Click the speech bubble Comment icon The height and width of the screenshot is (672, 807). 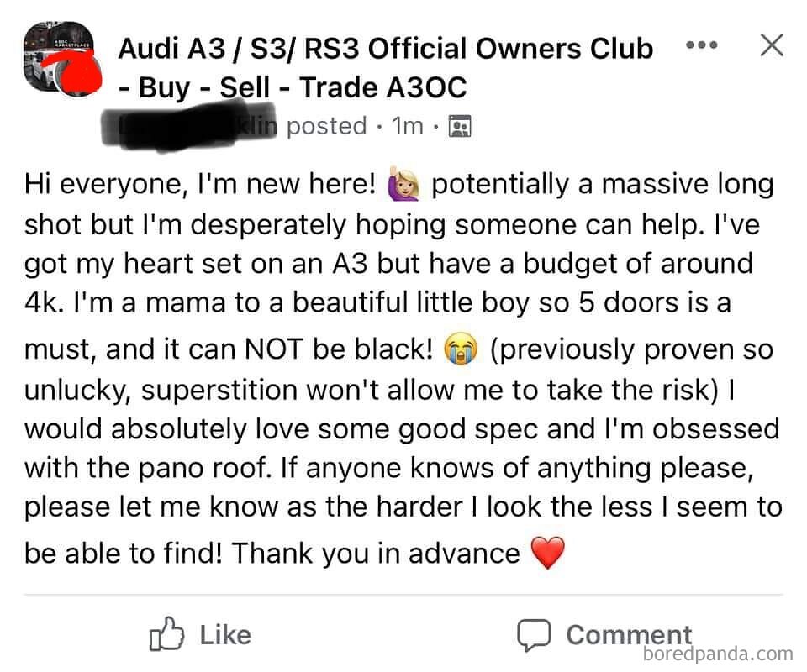point(534,635)
